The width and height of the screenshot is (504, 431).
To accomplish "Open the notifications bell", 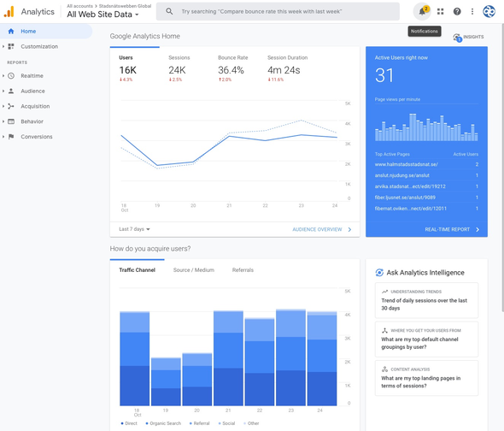I will pos(422,12).
